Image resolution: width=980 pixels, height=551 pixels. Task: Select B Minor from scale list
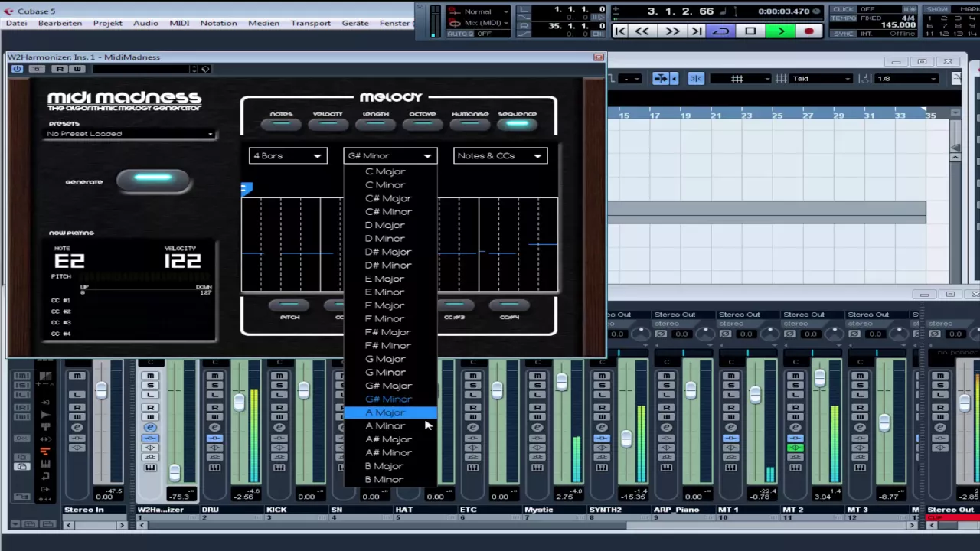click(x=390, y=479)
